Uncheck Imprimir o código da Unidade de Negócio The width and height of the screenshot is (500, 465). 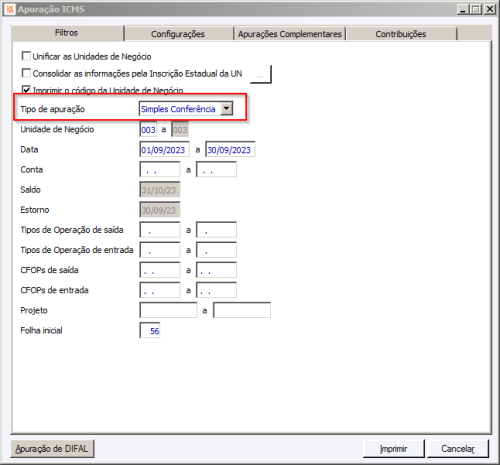click(x=26, y=89)
